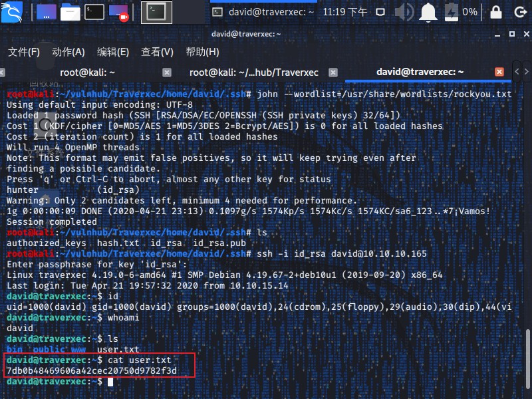Click the 'public_www' directory name

tap(59, 349)
